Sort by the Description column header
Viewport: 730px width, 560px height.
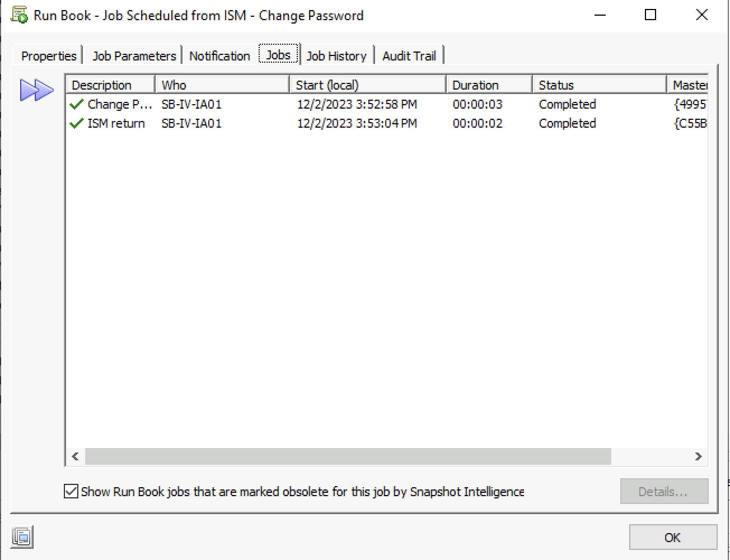pos(111,85)
